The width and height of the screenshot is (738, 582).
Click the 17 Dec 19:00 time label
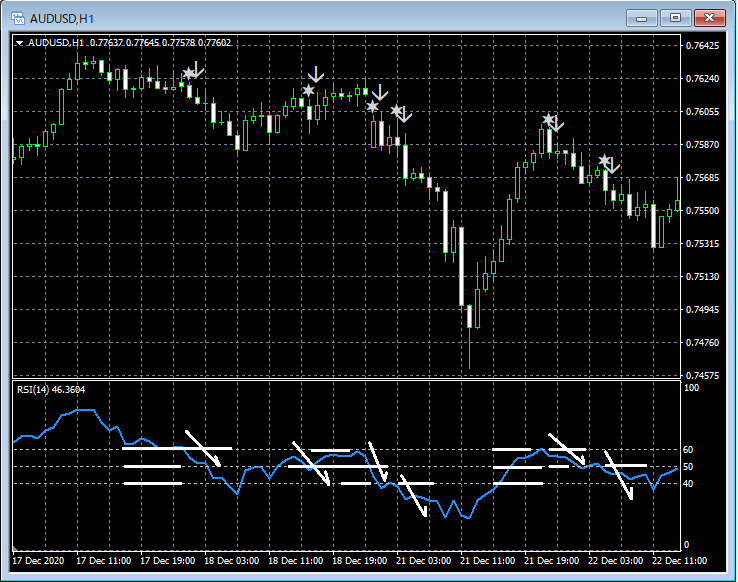168,561
